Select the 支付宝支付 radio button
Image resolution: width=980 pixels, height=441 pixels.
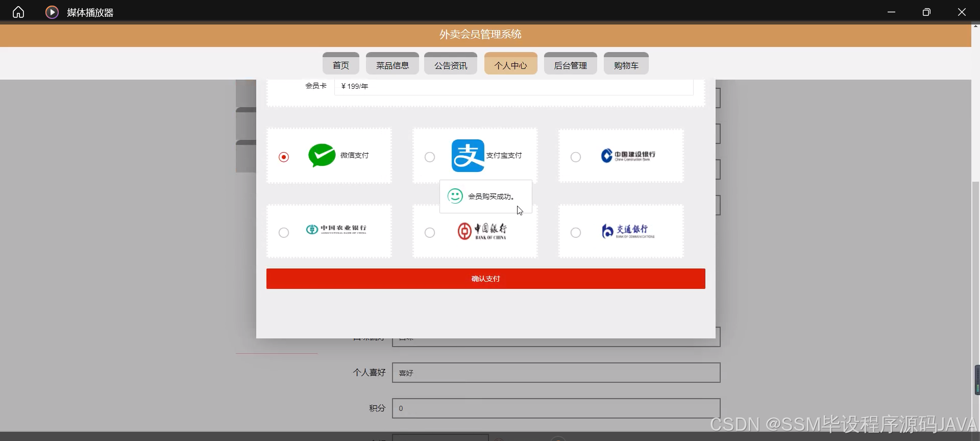point(430,157)
